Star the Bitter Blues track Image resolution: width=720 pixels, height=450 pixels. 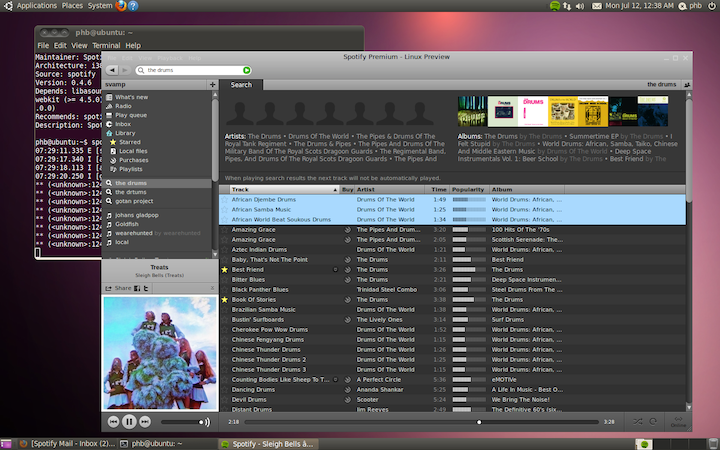click(225, 280)
